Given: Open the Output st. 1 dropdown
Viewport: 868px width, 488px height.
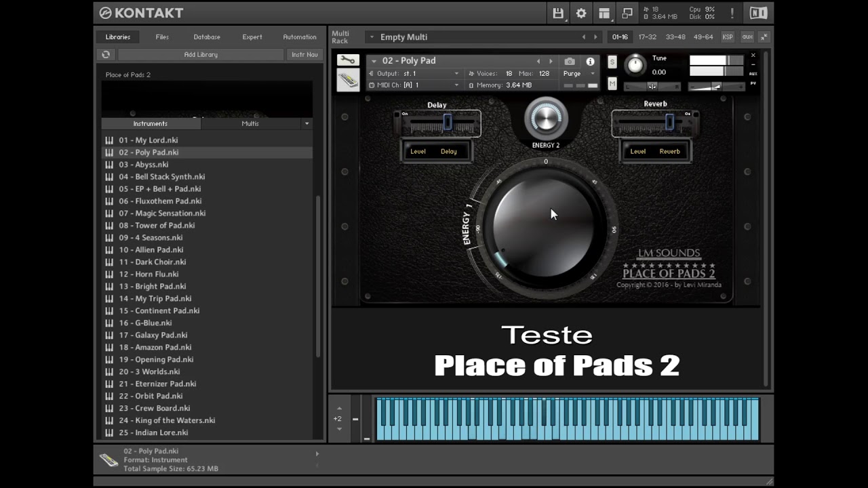Looking at the screenshot, I should (414, 73).
